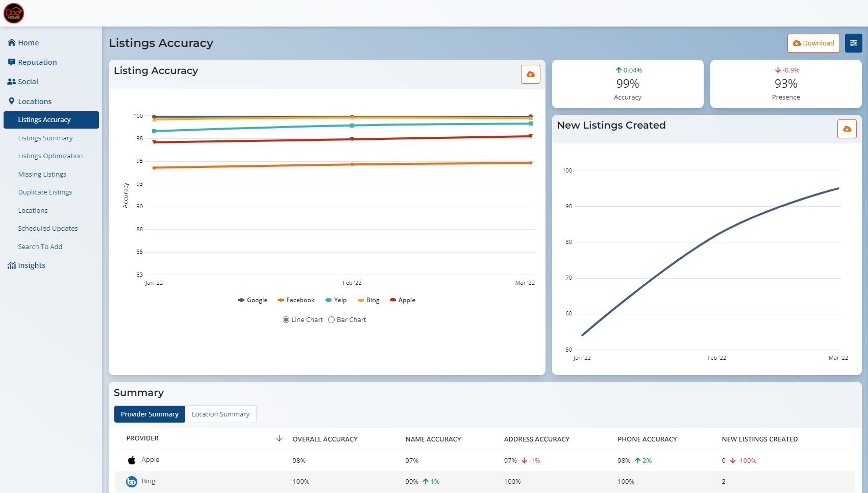Toggle the Google series in chart legend
This screenshot has width=868, height=493.
(x=253, y=300)
